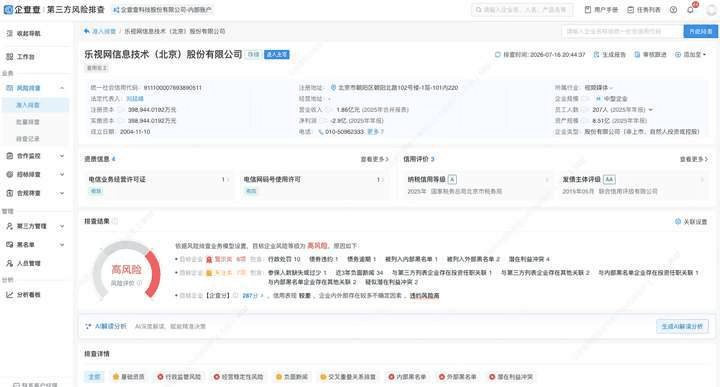
Task: Select the 经营稳定性风险 filter tab
Action: click(x=238, y=377)
